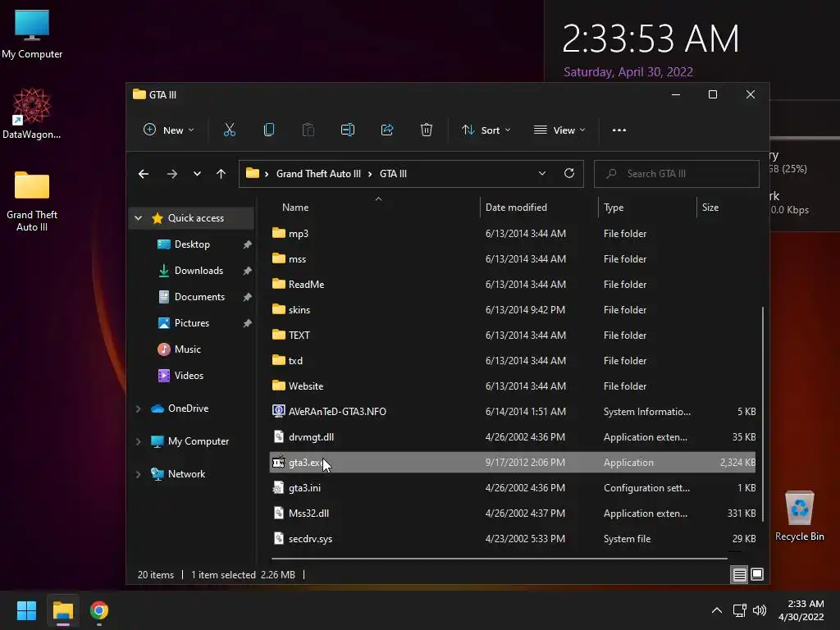
Task: Expand the address bar history dropdown
Action: click(542, 173)
